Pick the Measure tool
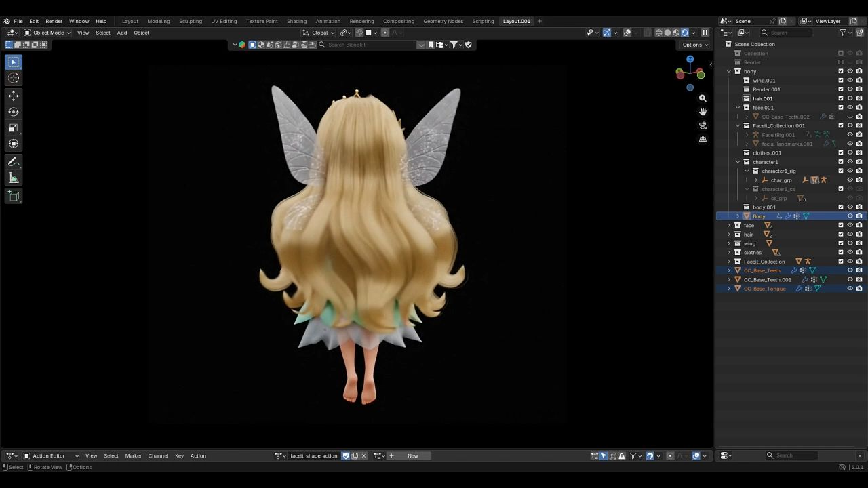 pos(14,178)
